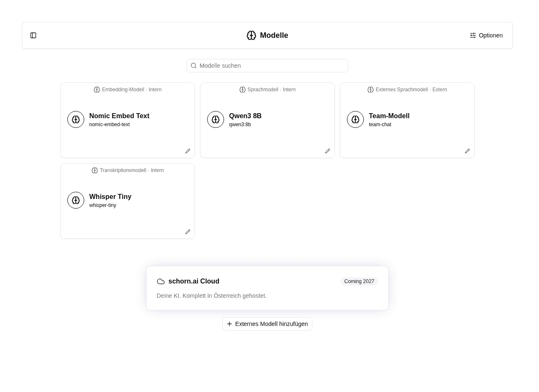Click Whisper Tiny round brain avatar
This screenshot has height=392, width=539.
coord(76,200)
